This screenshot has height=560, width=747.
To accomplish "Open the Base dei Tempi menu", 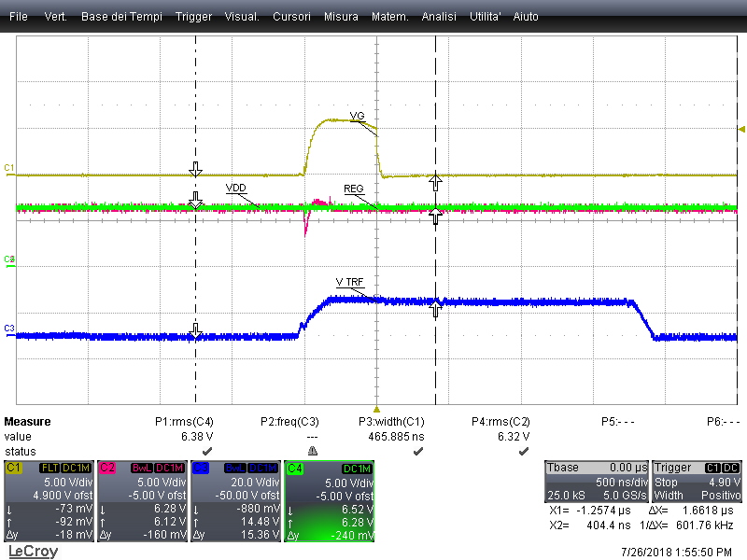I will click(x=121, y=17).
